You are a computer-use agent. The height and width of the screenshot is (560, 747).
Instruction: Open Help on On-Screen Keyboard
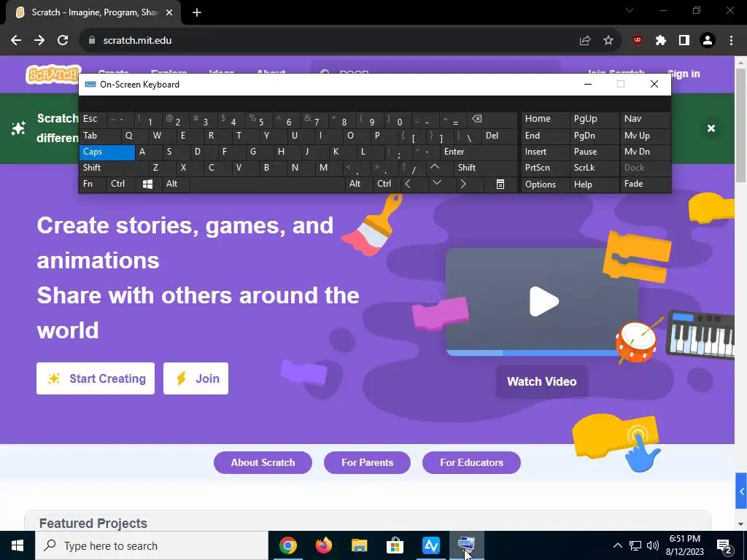click(x=595, y=184)
